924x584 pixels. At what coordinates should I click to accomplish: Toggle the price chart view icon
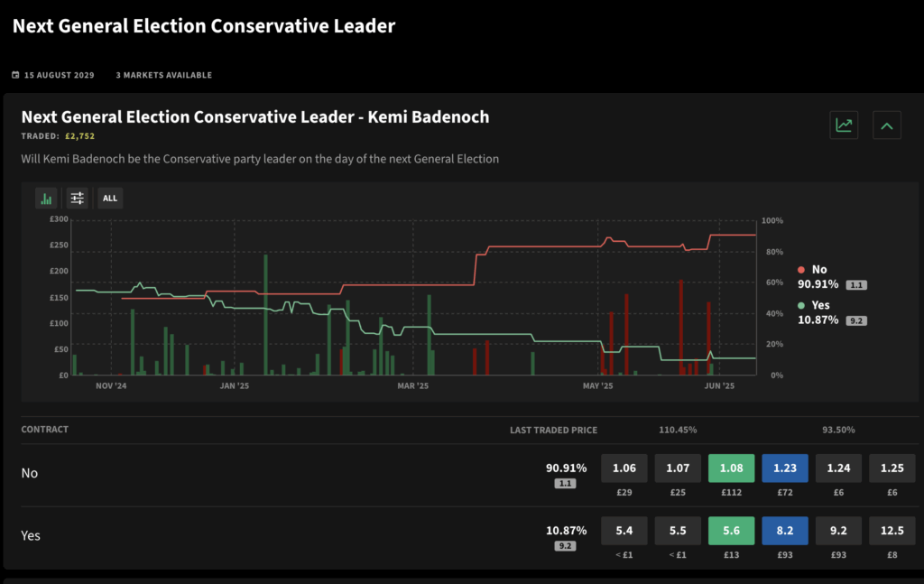point(844,125)
